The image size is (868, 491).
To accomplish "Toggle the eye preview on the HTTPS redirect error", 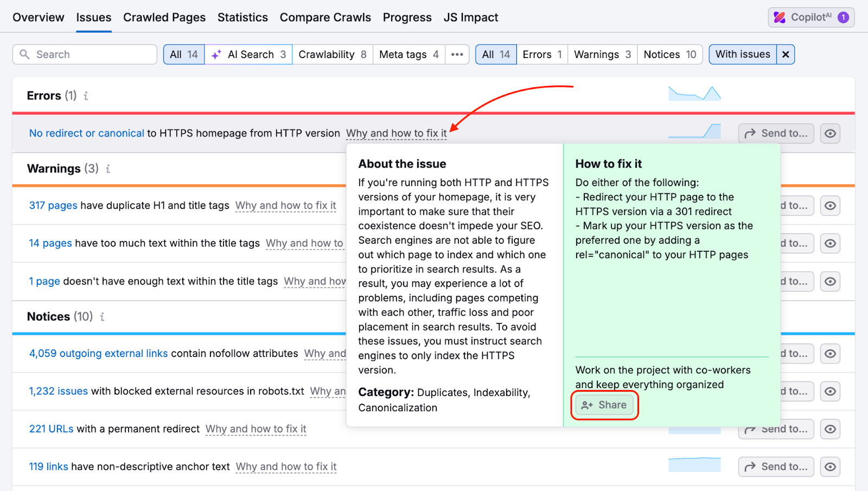I will point(830,133).
